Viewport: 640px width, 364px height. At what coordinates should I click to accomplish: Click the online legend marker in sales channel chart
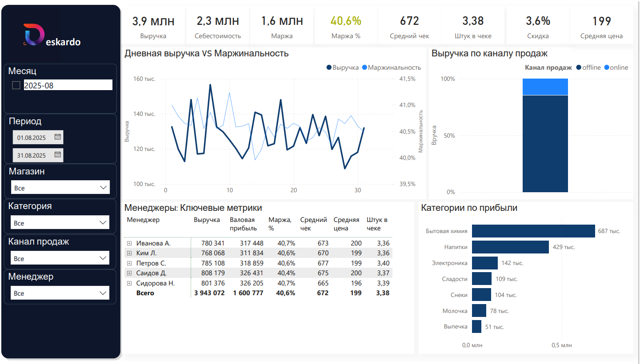tap(607, 67)
